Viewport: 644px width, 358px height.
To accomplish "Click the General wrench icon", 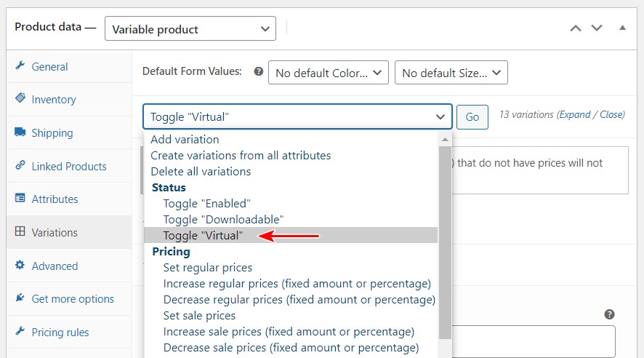I will (20, 65).
